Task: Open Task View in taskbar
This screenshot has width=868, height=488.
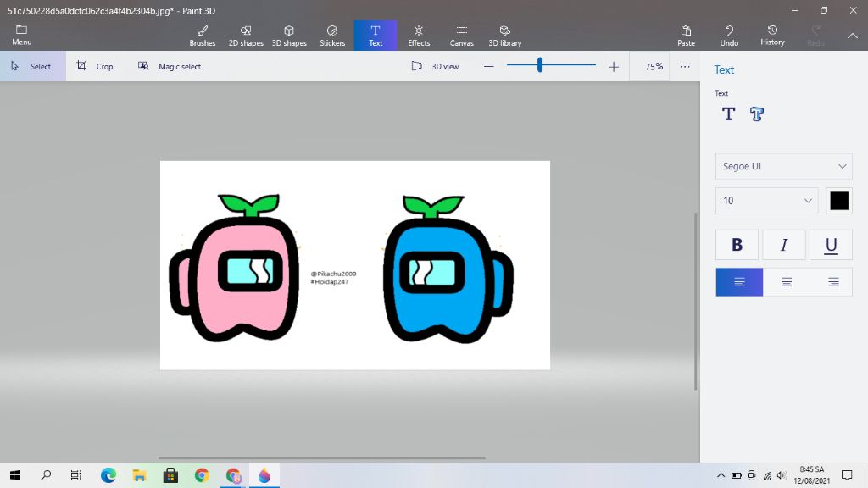Action: [x=76, y=475]
